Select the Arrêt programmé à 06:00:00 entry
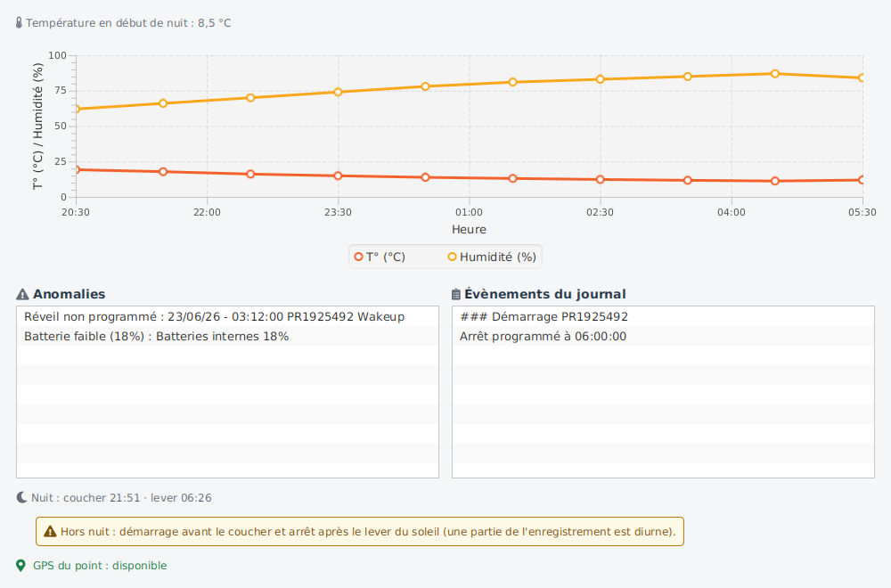891x588 pixels. (663, 337)
